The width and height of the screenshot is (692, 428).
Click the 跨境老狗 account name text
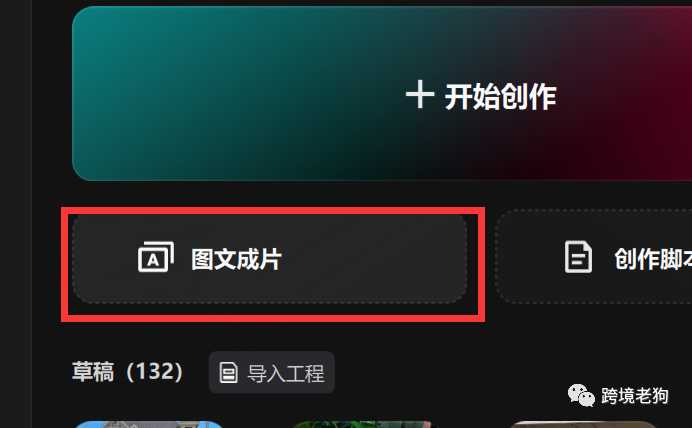[635, 396]
